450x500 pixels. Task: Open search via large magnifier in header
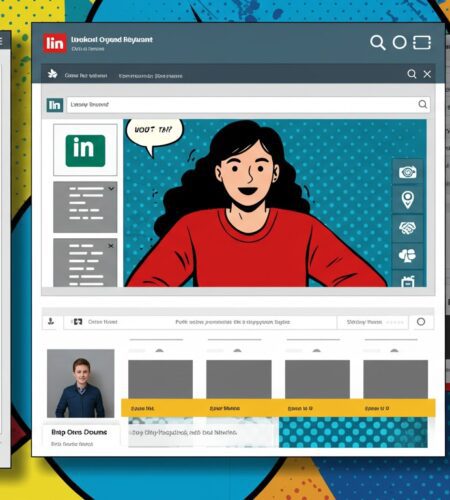tap(378, 43)
